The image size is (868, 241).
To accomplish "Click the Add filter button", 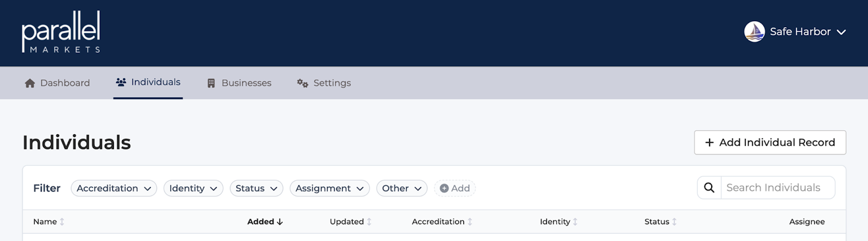I will click(455, 188).
